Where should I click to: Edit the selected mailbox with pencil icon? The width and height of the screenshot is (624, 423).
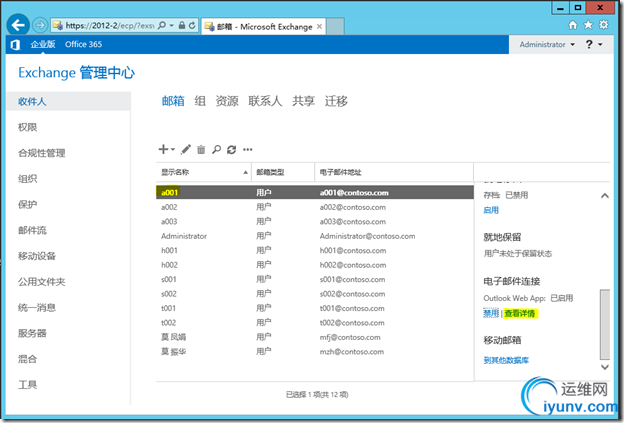186,149
